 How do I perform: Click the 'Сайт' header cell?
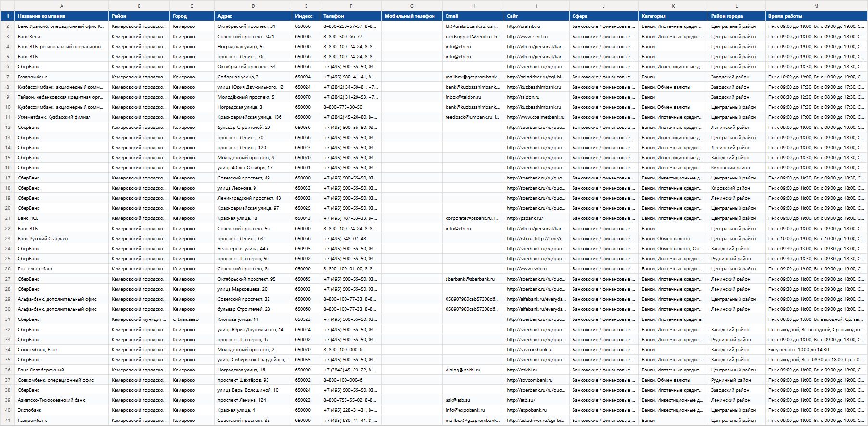[536, 16]
